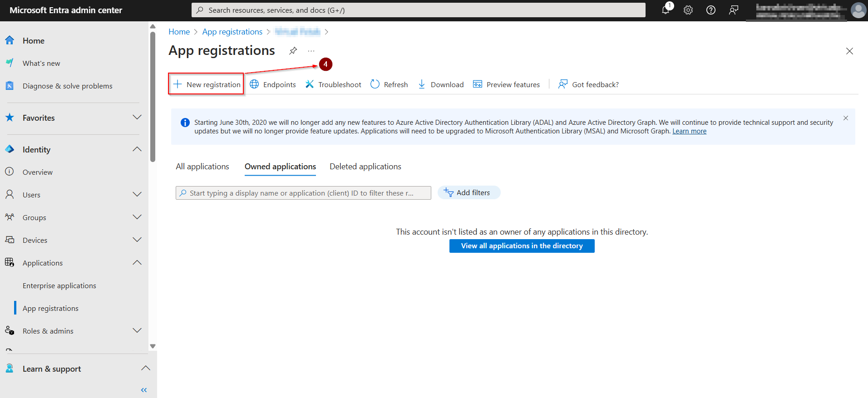Dismiss the ADAL deprecation banner

tap(846, 118)
